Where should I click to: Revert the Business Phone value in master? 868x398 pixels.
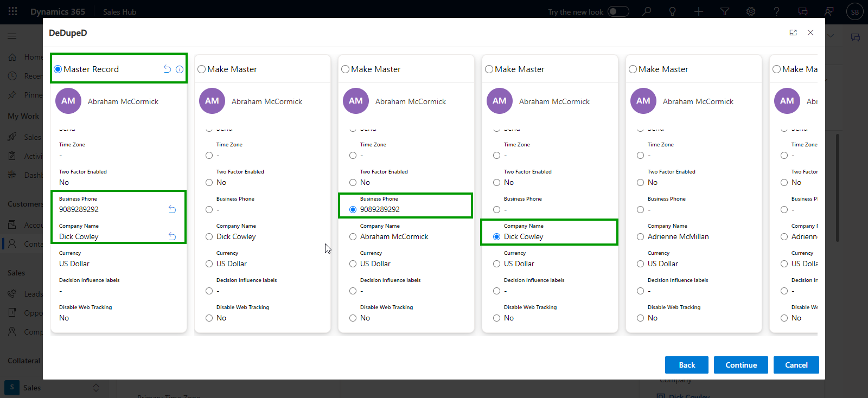pyautogui.click(x=172, y=209)
